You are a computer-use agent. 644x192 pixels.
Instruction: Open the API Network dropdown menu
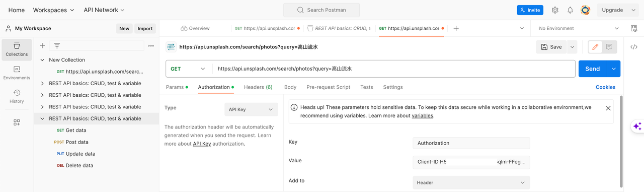(104, 10)
